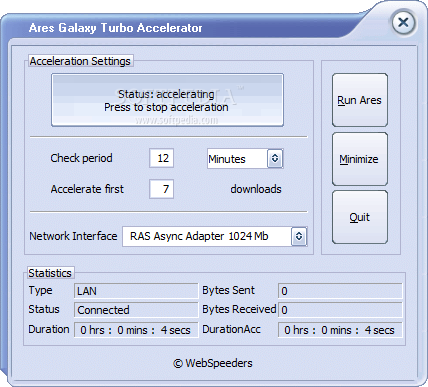Focus the Check period value field
This screenshot has height=387, width=428.
tap(162, 158)
